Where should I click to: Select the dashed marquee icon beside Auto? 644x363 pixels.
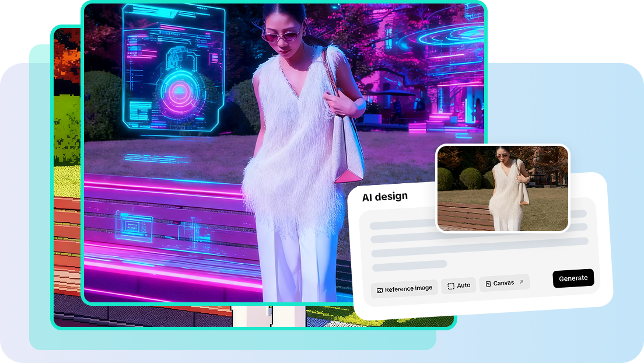451,285
